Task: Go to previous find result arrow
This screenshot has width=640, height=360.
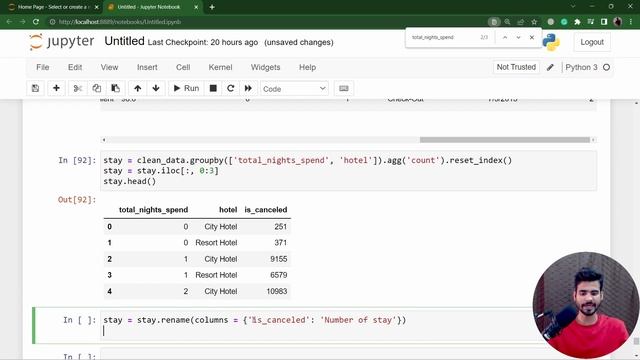Action: click(505, 37)
